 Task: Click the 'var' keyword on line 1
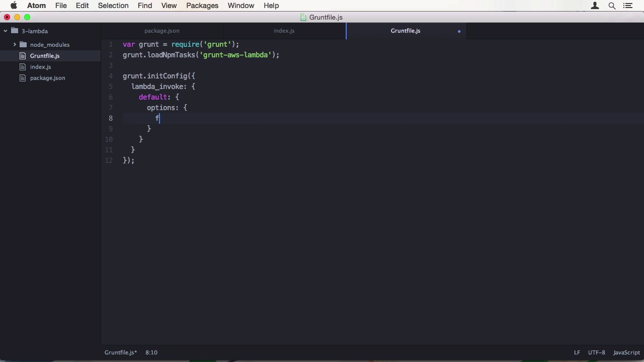(x=129, y=44)
